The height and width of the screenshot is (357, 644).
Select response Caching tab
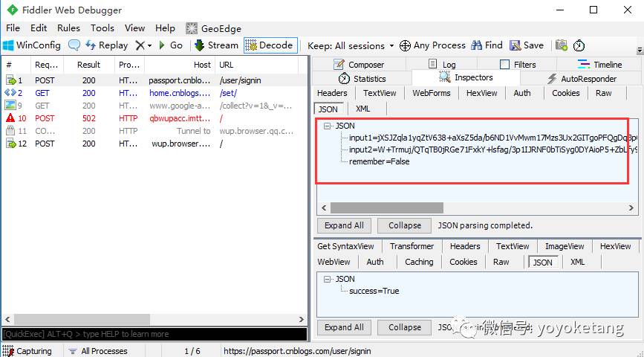click(419, 262)
